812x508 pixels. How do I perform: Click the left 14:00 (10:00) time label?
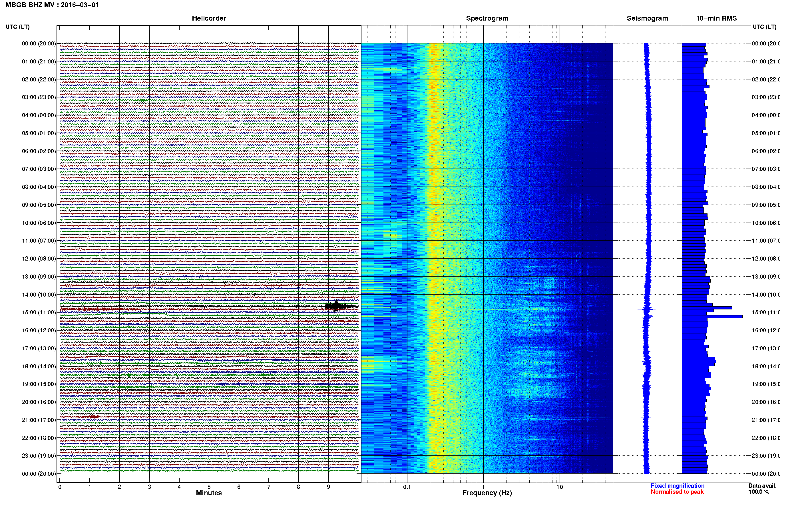pos(39,295)
